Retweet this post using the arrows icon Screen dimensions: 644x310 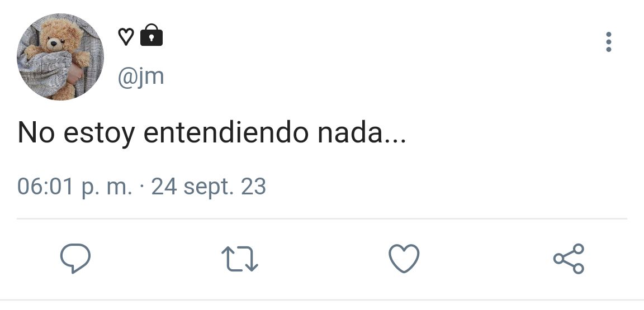pyautogui.click(x=239, y=259)
